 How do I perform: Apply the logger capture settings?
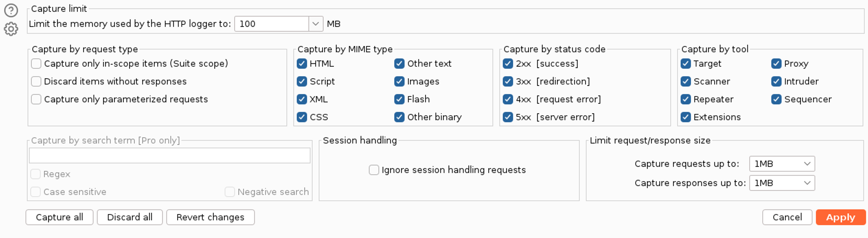click(x=840, y=217)
